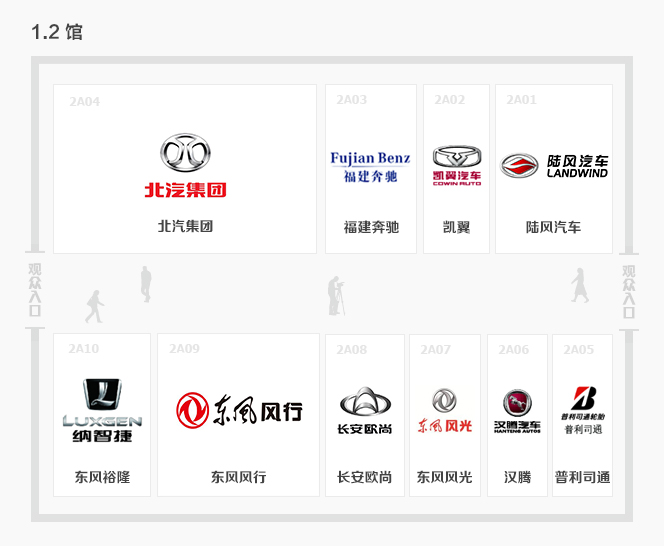The width and height of the screenshot is (664, 546).
Task: Select booth number 2A02 label
Action: point(449,100)
